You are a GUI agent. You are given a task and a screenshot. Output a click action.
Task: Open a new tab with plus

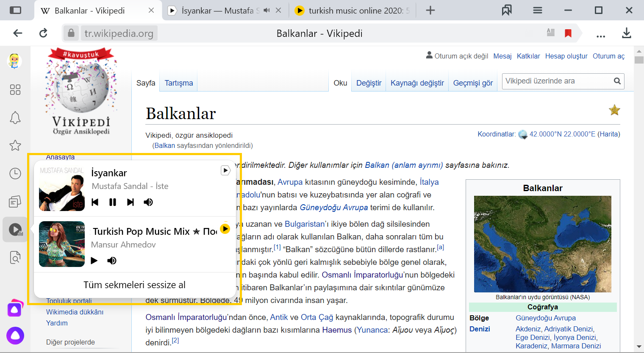click(x=430, y=10)
